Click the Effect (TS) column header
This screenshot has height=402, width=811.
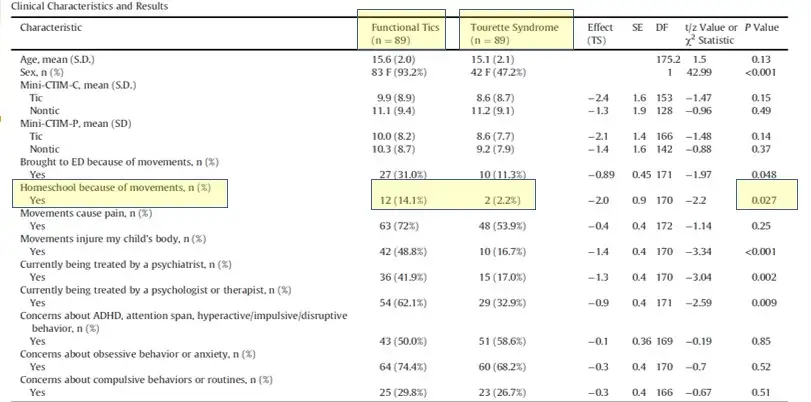[601, 33]
